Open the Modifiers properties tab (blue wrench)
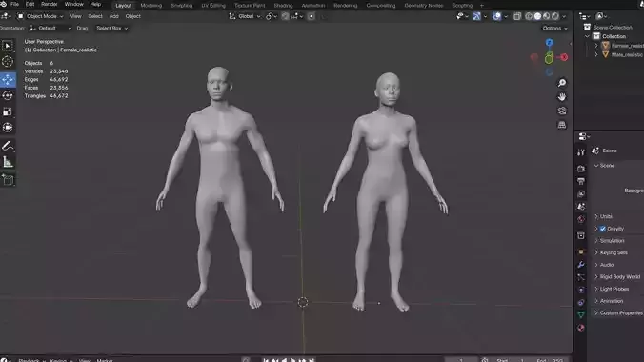 coord(581,264)
